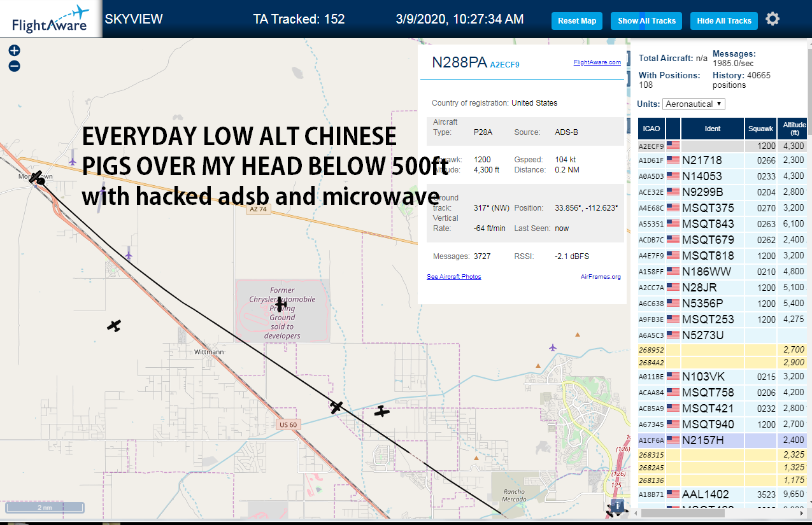Viewport: 812px width, 525px height.
Task: Open the FlightAware.com link in the aircraft panel
Action: click(x=597, y=62)
